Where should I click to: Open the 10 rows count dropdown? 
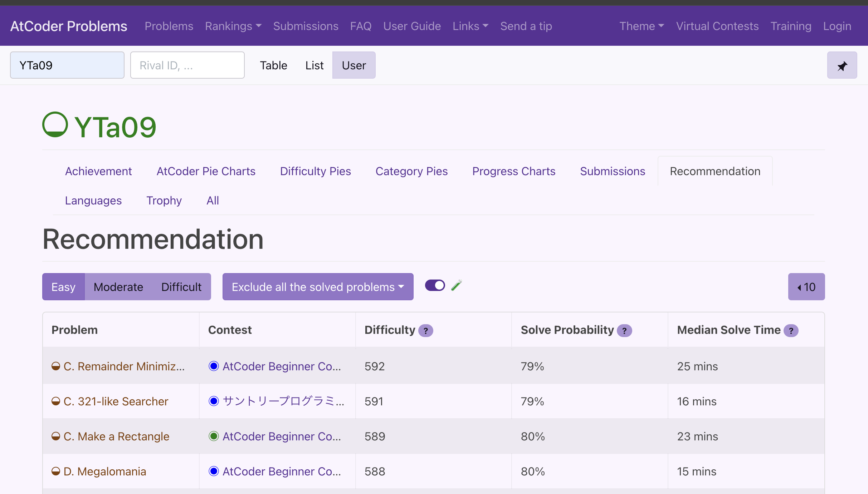tap(806, 287)
